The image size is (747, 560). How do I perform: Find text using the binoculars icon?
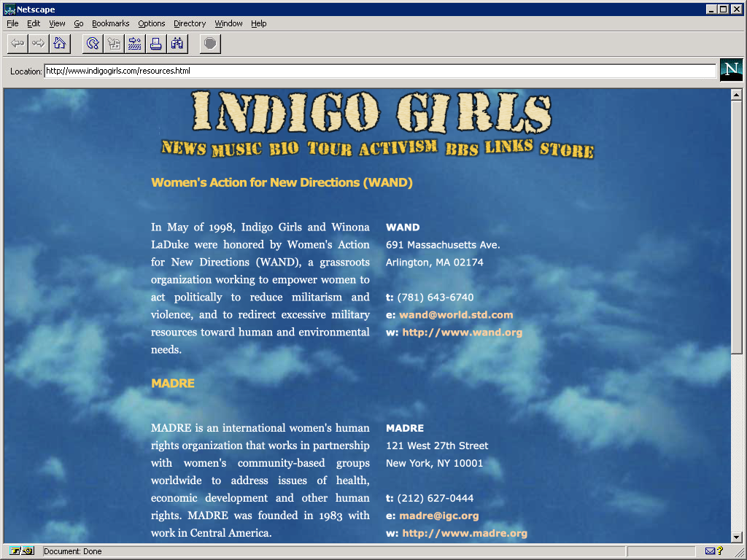pyautogui.click(x=177, y=44)
